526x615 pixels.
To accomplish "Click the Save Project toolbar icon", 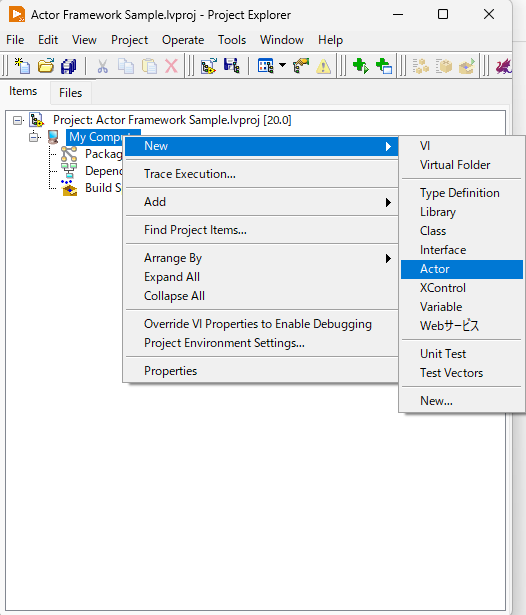I will click(x=231, y=66).
